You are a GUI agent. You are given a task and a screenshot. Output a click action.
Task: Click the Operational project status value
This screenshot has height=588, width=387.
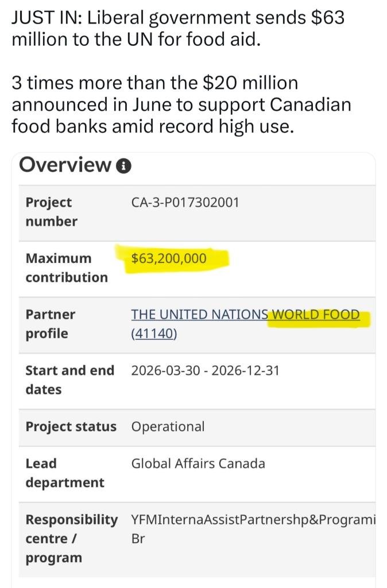point(168,427)
